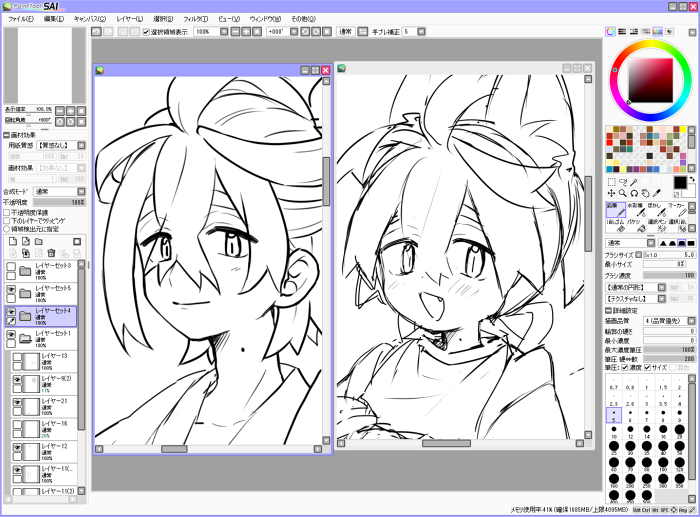Open the 編集(E) menu
Image resolution: width=700 pixels, height=517 pixels.
(54, 19)
